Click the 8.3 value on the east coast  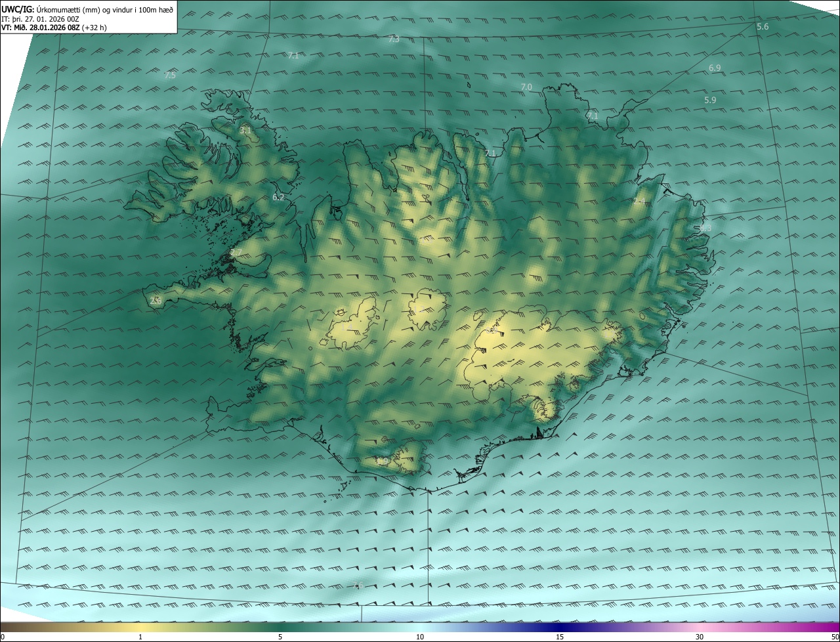pos(705,228)
